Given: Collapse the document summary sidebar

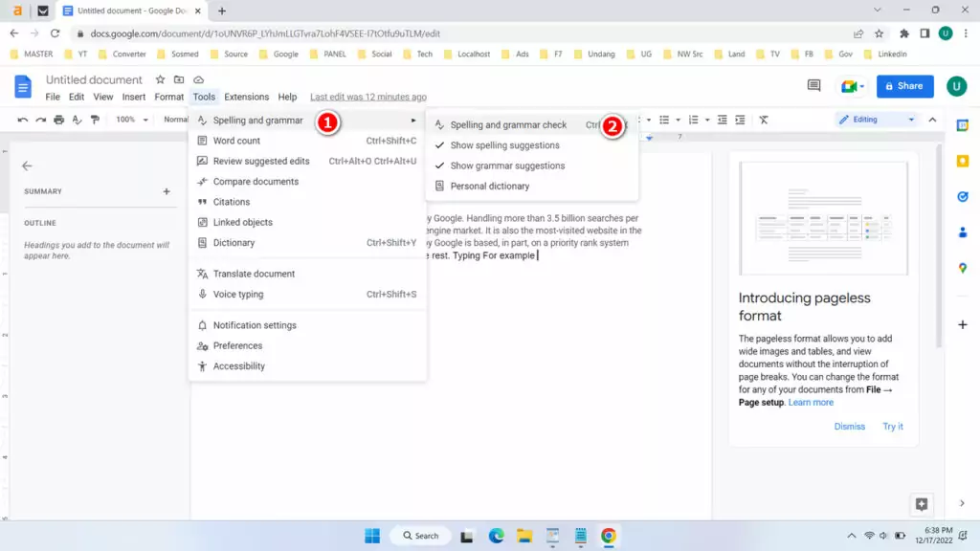Looking at the screenshot, I should tap(27, 165).
